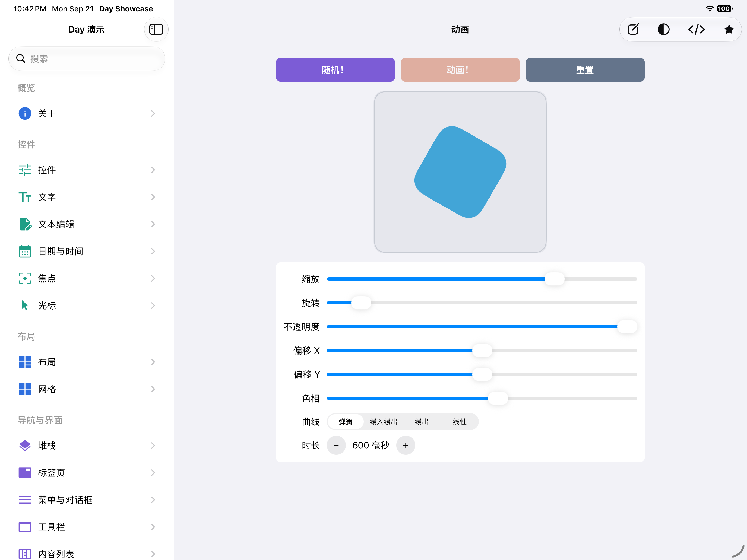Image resolution: width=747 pixels, height=560 pixels.
Task: Expand the 文字 row chevron
Action: click(x=153, y=197)
